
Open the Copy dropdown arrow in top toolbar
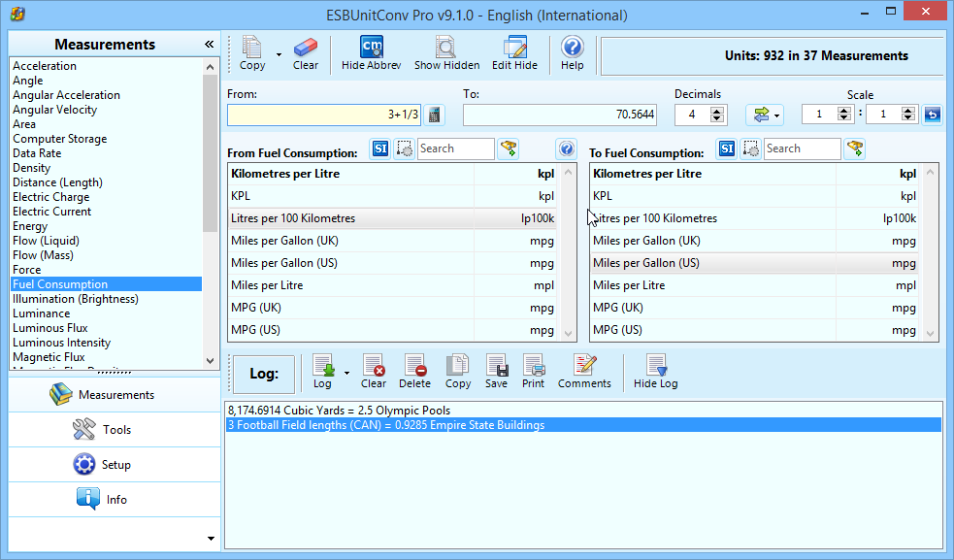click(279, 54)
